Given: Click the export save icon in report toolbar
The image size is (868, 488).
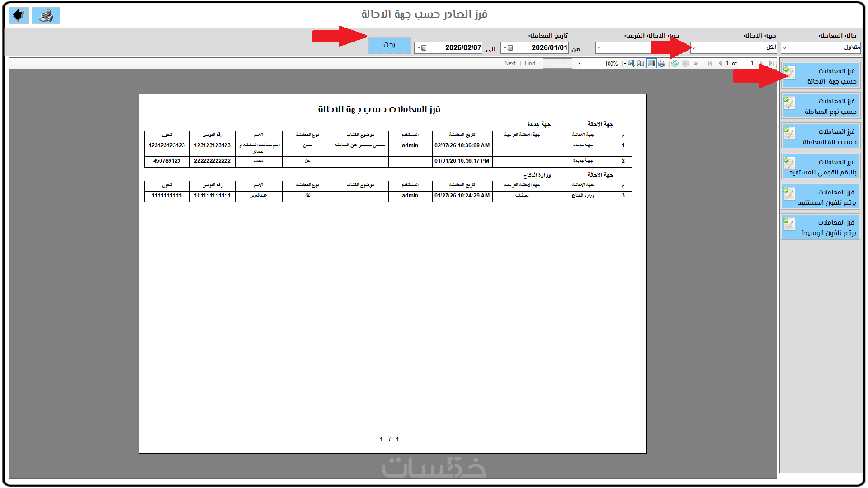Looking at the screenshot, I should (x=632, y=64).
